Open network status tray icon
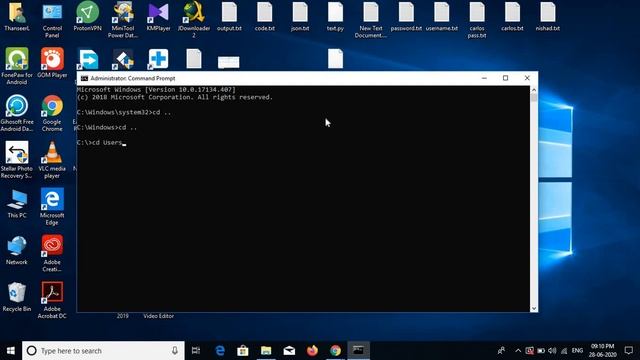640x360 pixels. pyautogui.click(x=564, y=351)
